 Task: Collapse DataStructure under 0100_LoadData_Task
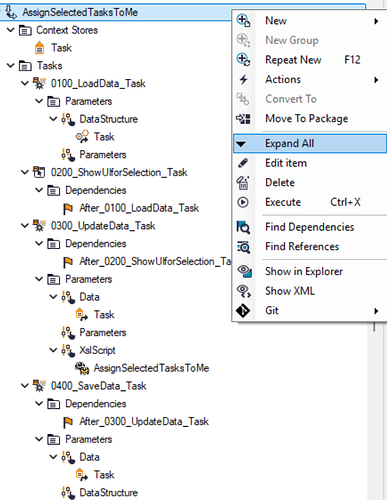(53, 119)
